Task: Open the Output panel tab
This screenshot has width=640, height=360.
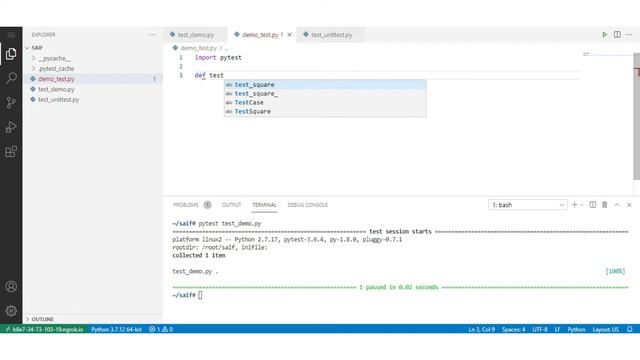Action: point(231,205)
